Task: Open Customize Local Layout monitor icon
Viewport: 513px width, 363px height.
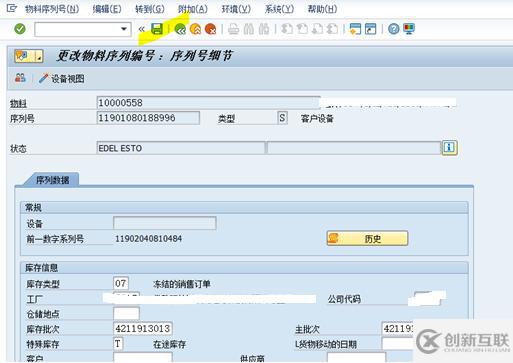Action: (409, 29)
